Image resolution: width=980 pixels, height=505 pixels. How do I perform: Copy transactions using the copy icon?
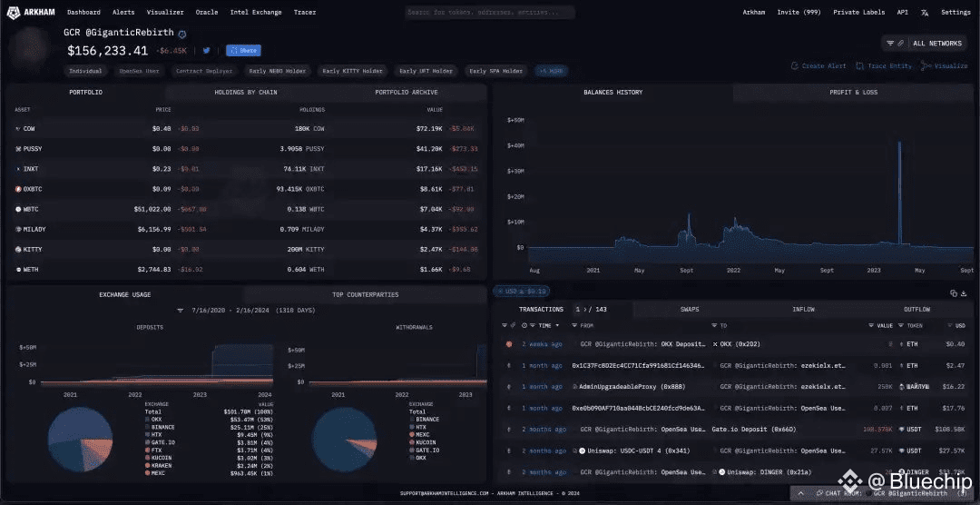click(x=953, y=292)
